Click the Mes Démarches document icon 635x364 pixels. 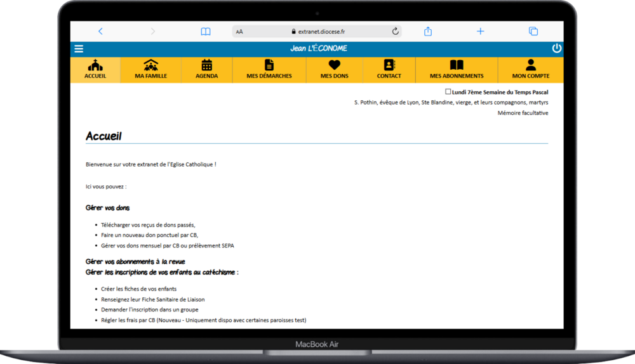269,65
